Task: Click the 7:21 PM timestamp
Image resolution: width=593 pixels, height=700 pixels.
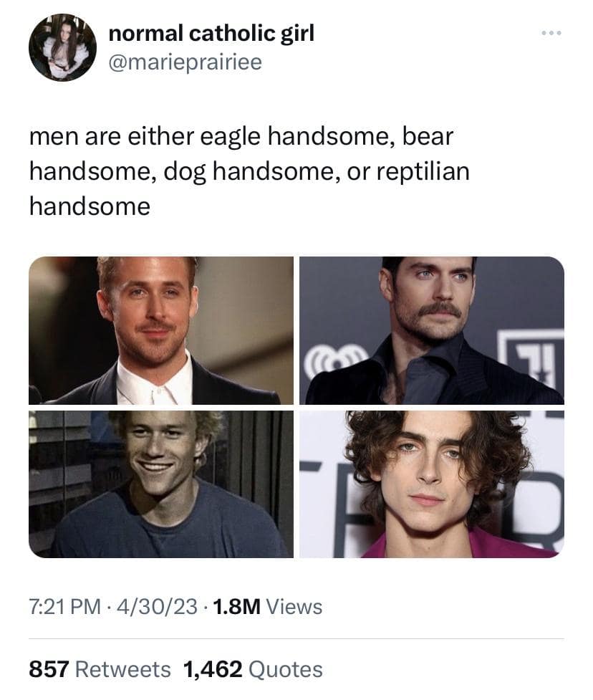Action: click(x=64, y=608)
